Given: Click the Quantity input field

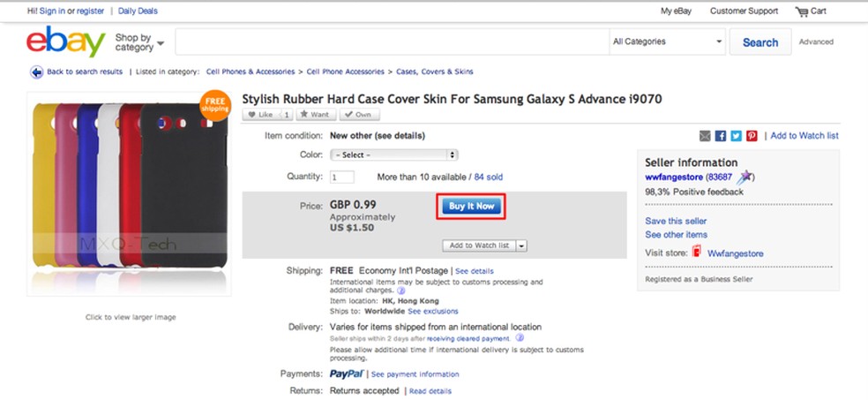Looking at the screenshot, I should click(x=341, y=177).
